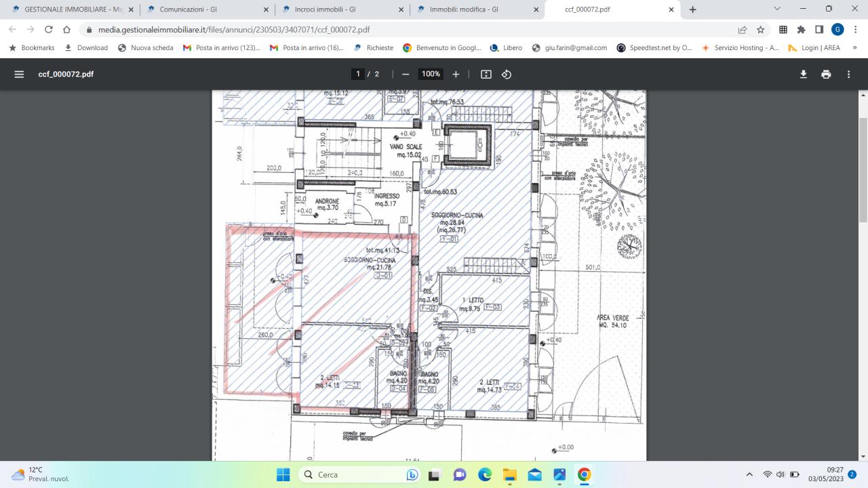Image resolution: width=868 pixels, height=488 pixels.
Task: Rotate the PDF counterclockwise
Action: pos(506,74)
